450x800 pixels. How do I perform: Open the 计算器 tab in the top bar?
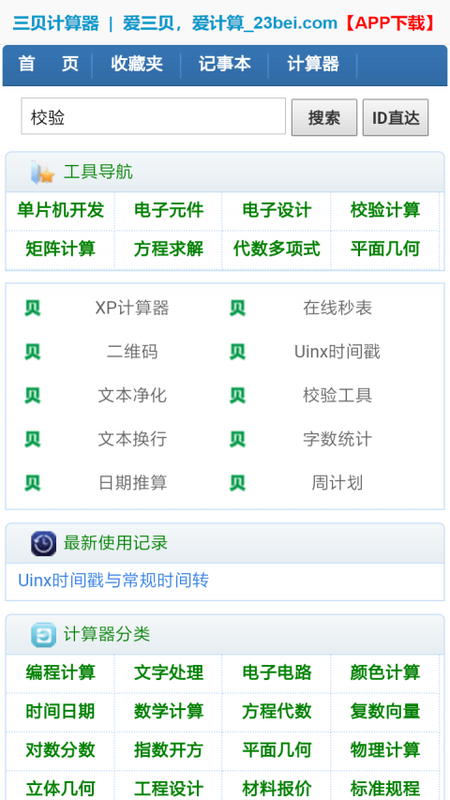point(313,64)
